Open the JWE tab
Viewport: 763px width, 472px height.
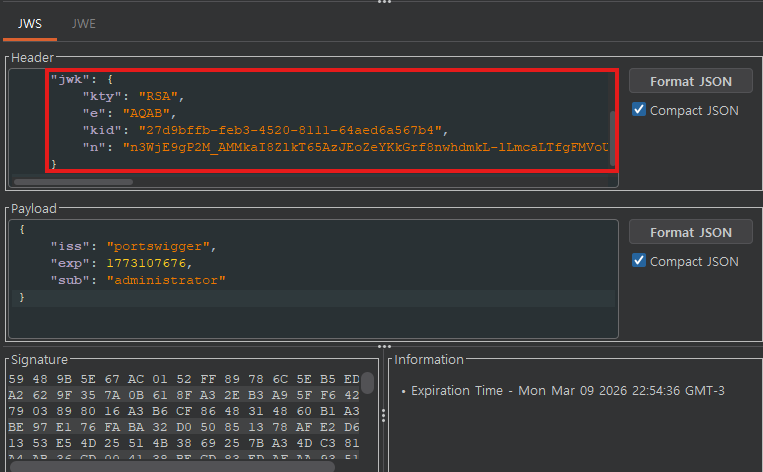click(x=83, y=23)
